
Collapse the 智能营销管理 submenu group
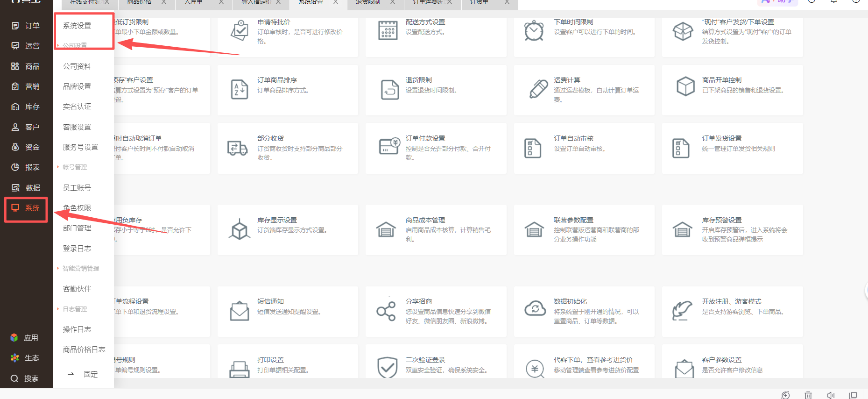coord(78,269)
